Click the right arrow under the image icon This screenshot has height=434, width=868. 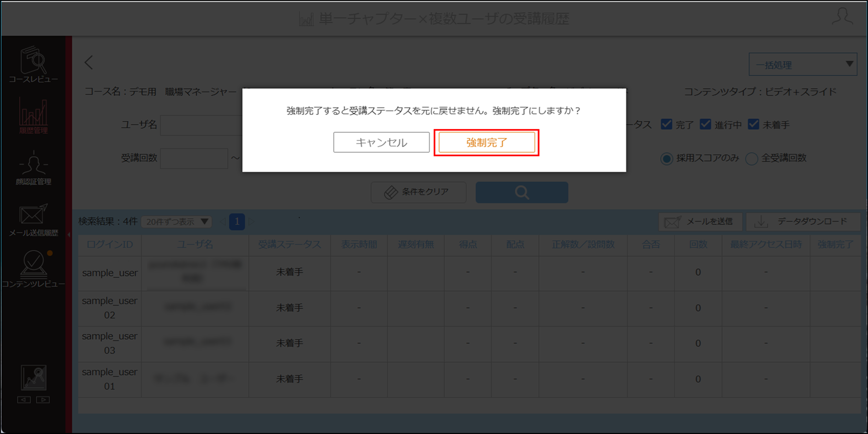[43, 400]
